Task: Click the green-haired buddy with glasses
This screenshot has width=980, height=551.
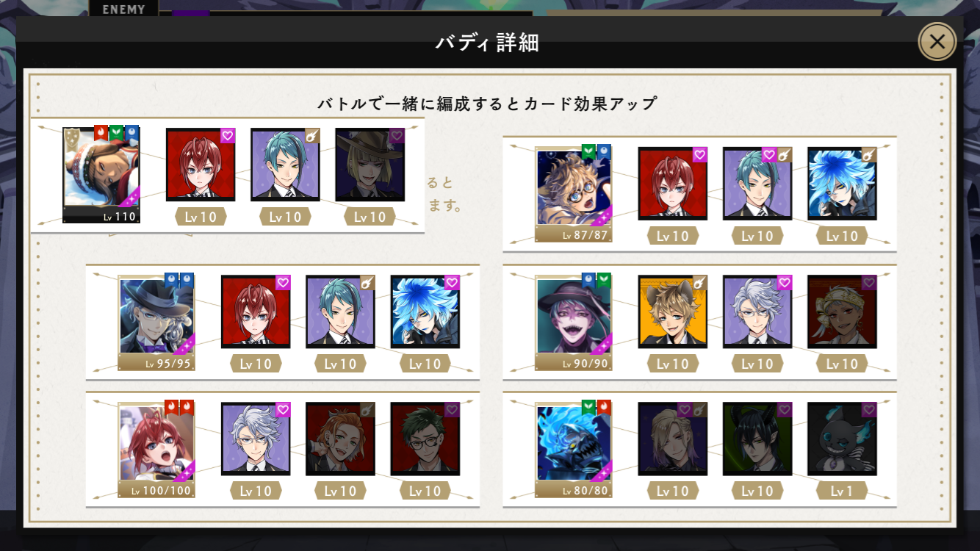Action: coord(425,439)
